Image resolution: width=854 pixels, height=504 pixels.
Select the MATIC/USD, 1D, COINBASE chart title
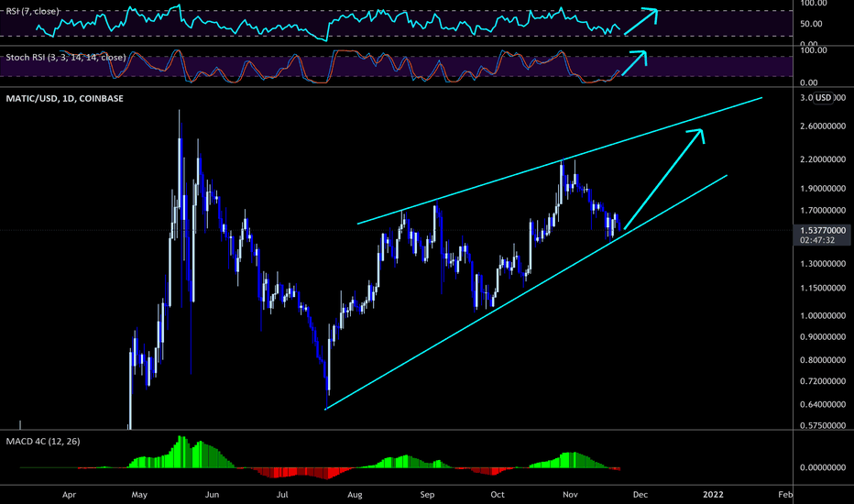click(65, 99)
